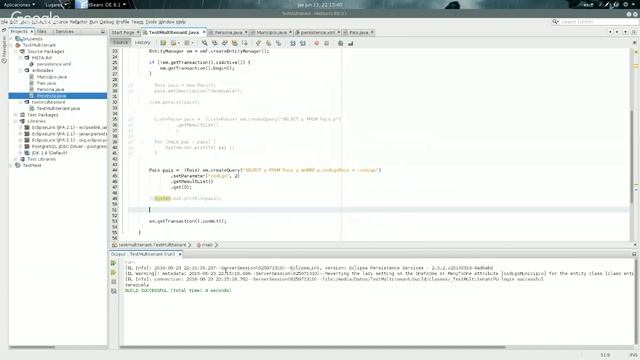640x360 pixels.
Task: Open the Aplicaciones desktop menu
Action: pos(19,5)
